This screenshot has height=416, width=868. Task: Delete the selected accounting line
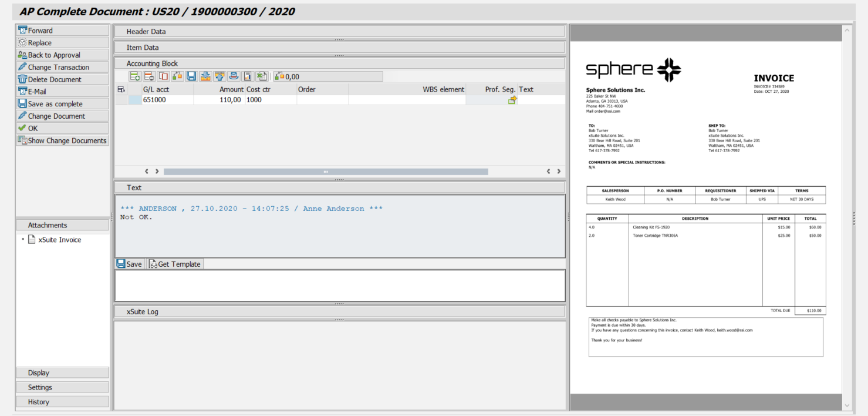click(148, 76)
